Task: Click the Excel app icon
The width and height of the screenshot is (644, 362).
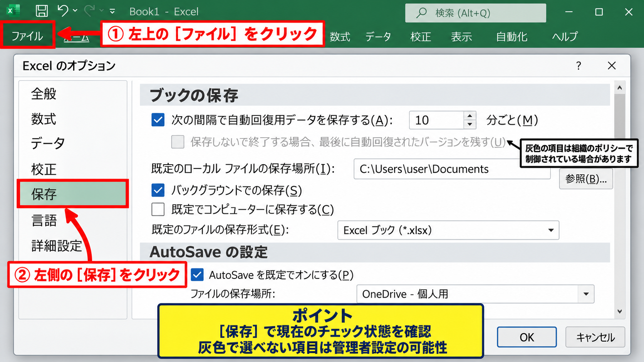Action: (13, 11)
